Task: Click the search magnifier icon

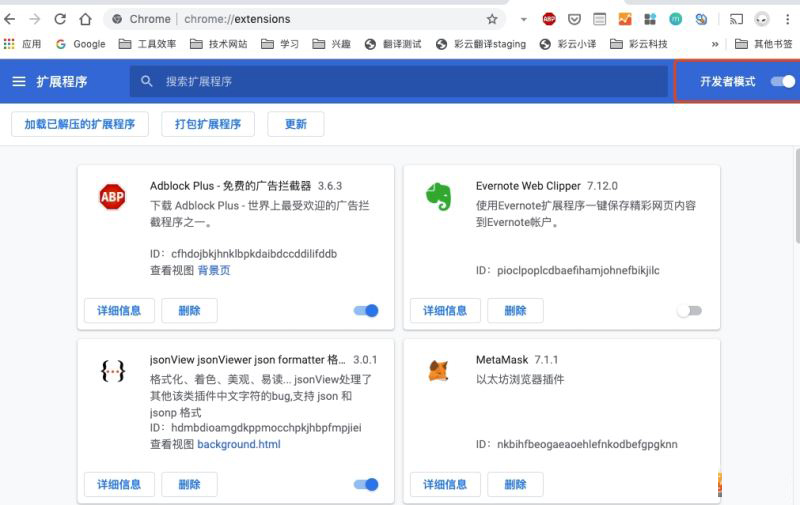Action: (x=146, y=81)
